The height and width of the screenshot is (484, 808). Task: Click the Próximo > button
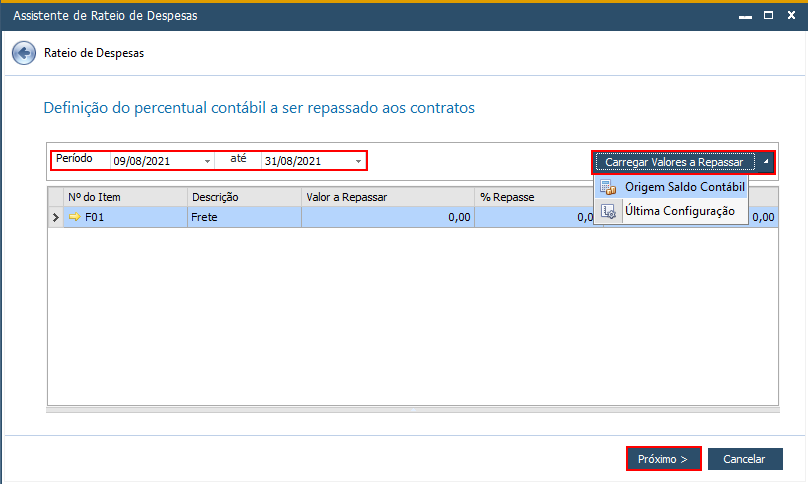tap(663, 459)
